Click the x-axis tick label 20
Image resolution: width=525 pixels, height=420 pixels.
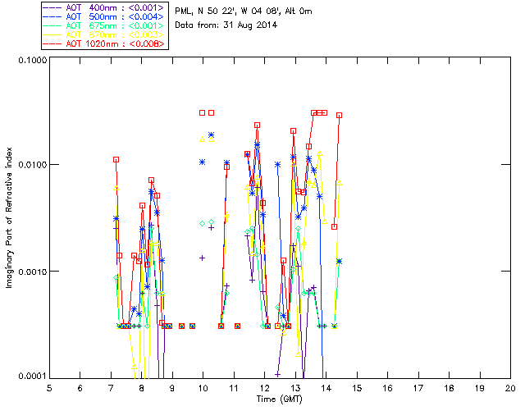point(510,389)
